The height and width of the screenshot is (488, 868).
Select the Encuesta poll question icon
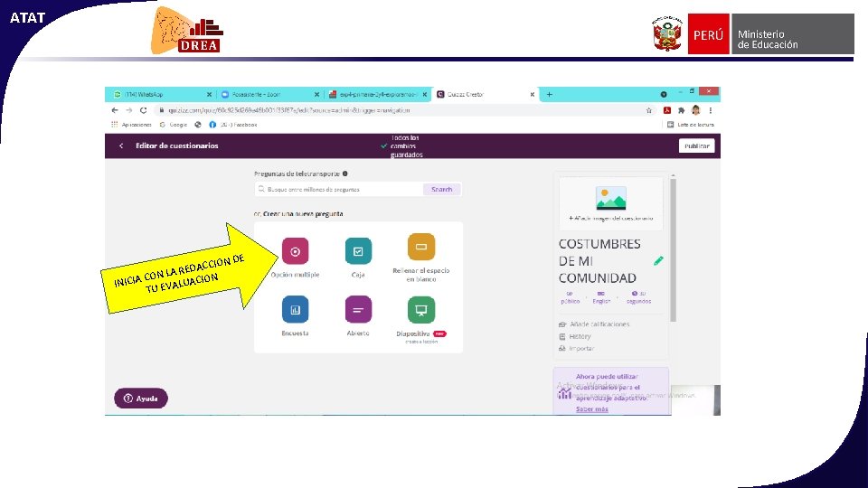[295, 309]
